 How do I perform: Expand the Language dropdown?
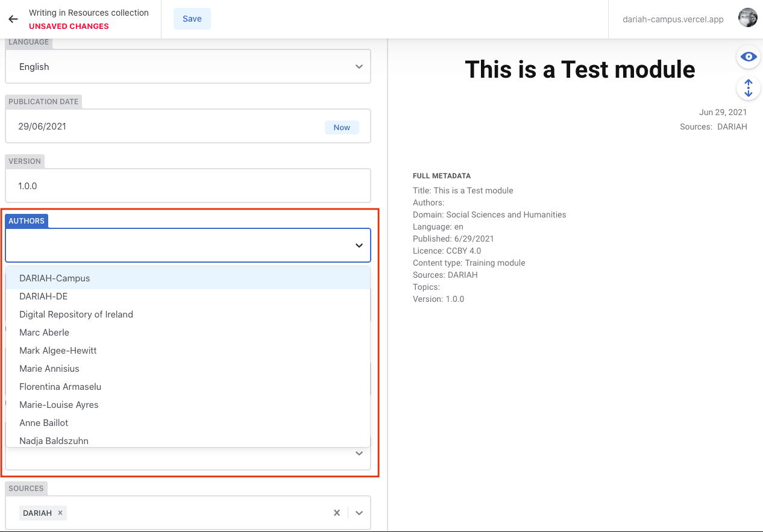pyautogui.click(x=359, y=67)
